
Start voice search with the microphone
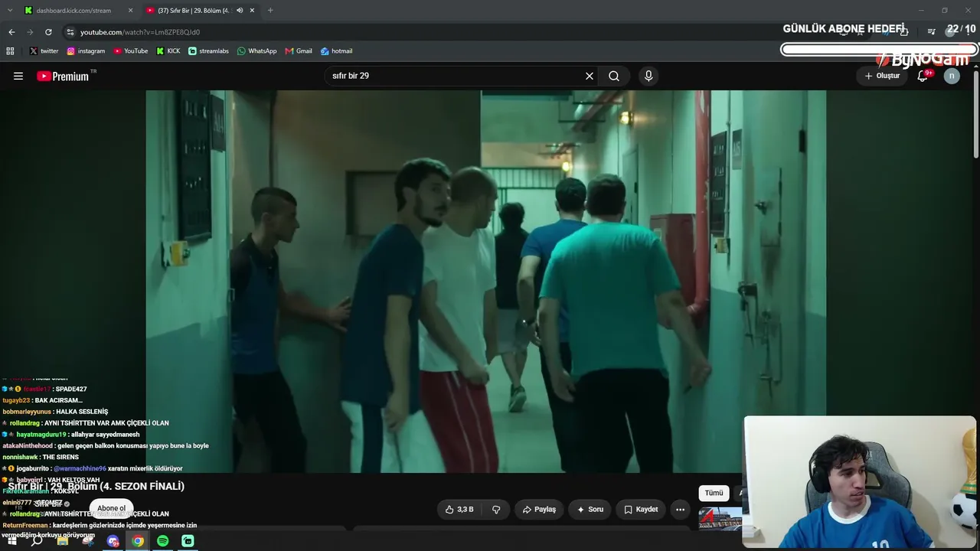[x=648, y=76]
